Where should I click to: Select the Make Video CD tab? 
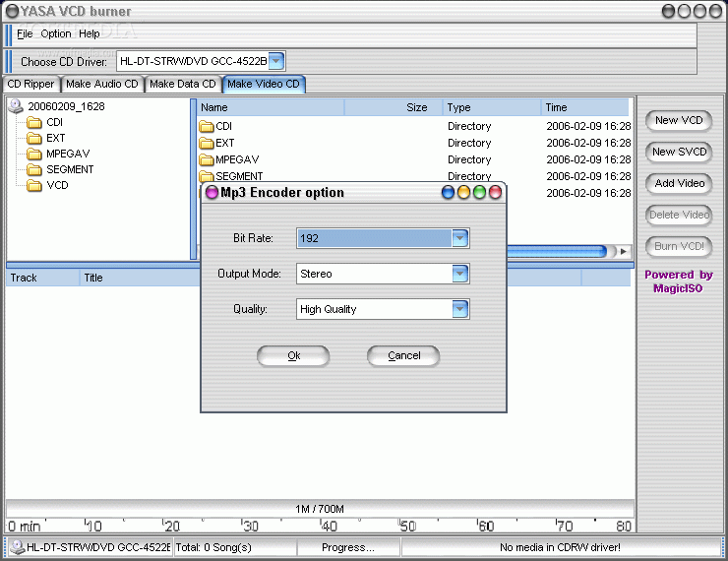point(264,84)
